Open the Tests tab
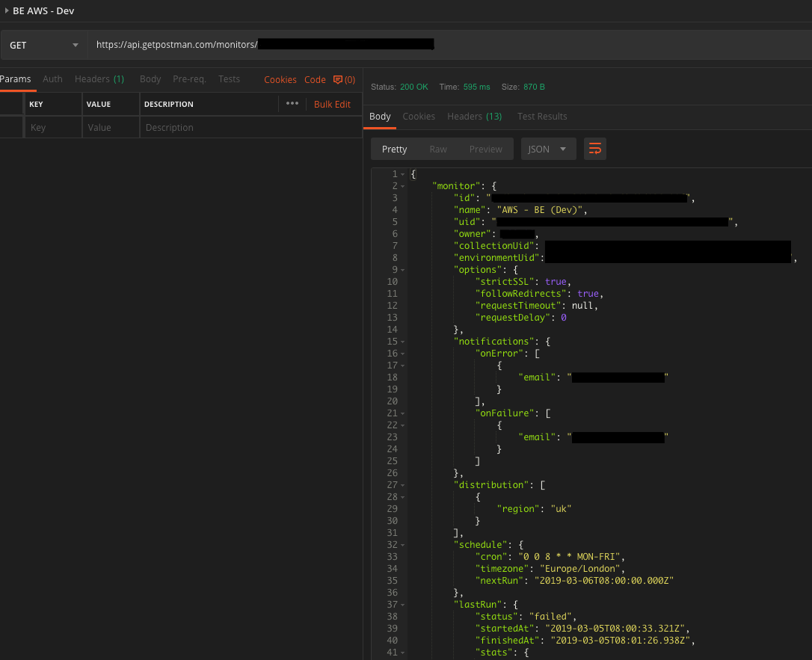The image size is (812, 660). pos(229,78)
